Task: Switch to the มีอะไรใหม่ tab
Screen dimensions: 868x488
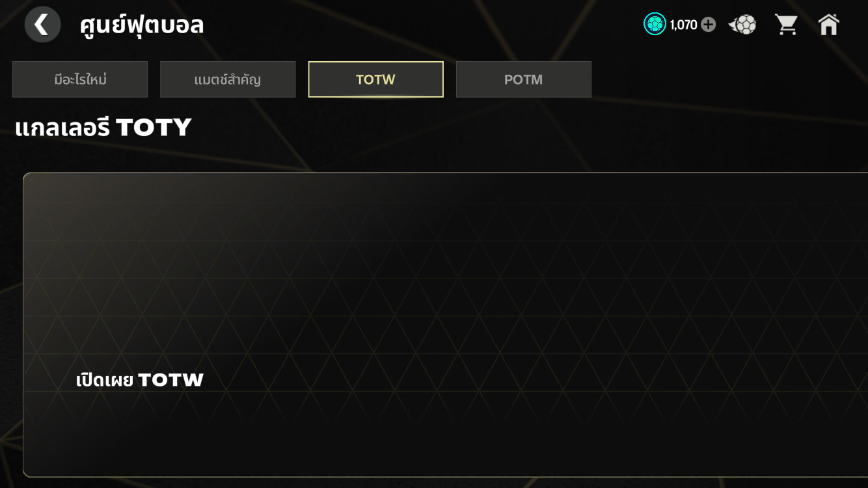Action: 80,79
